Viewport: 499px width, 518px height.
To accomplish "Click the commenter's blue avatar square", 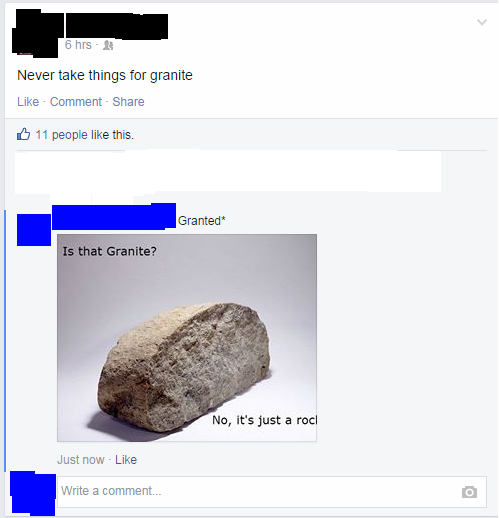I will tap(34, 230).
